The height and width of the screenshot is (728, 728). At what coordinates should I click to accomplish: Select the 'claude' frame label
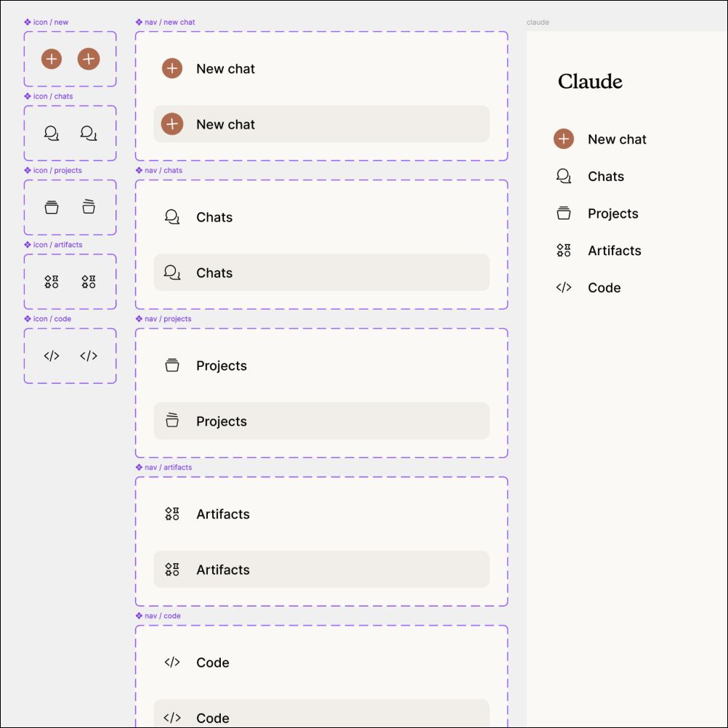point(538,23)
